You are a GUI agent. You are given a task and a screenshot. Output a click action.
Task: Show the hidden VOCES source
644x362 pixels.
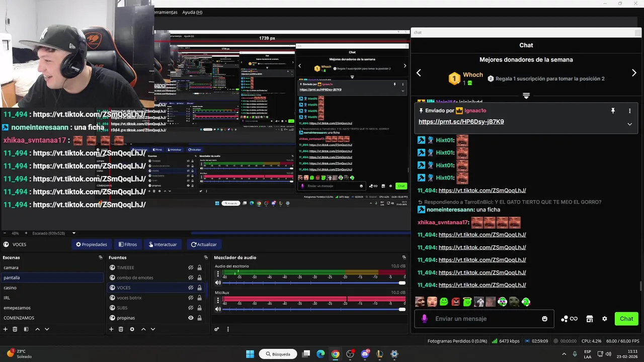tap(191, 288)
